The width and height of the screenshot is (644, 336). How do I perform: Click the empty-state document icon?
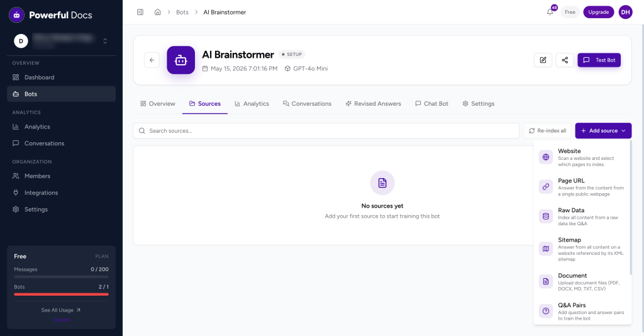[x=382, y=183]
